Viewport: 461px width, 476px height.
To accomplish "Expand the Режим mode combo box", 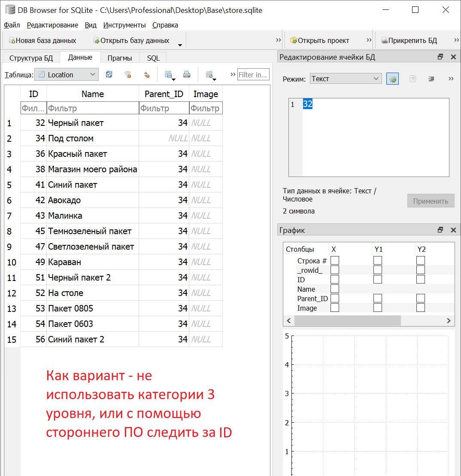I will tap(346, 79).
